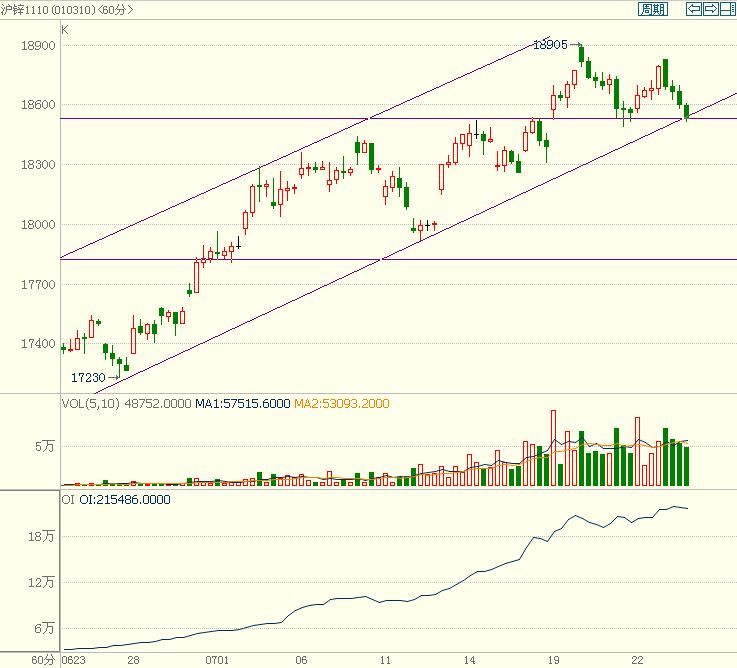Viewport: 737px width, 668px height.
Task: Click the 18000 price axis label
Action: (38, 224)
